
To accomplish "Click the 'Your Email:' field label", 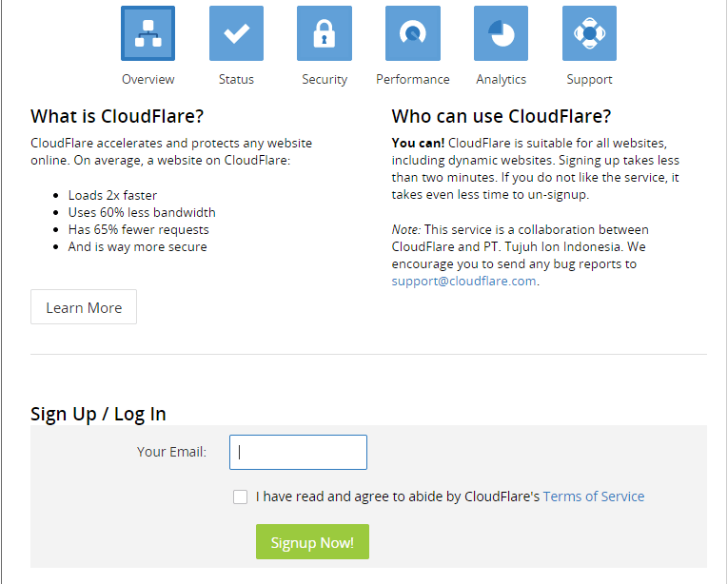I will [x=171, y=452].
